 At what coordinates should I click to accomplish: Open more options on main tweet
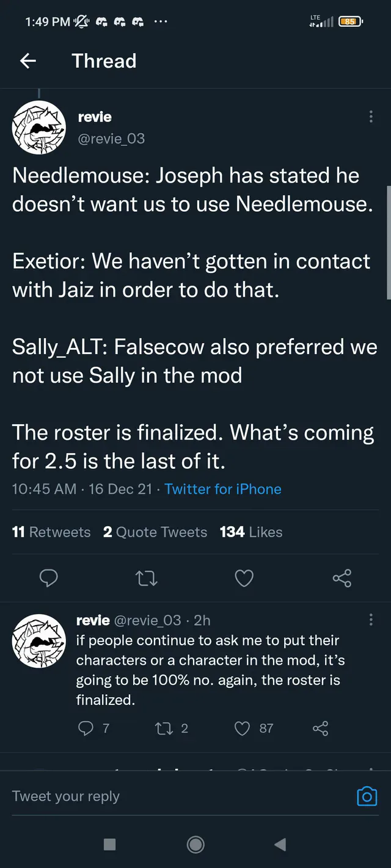[371, 117]
